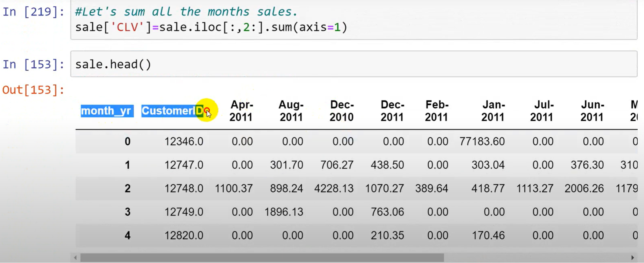Click the right scroll arrow of the table
This screenshot has width=644, height=263.
click(632, 258)
